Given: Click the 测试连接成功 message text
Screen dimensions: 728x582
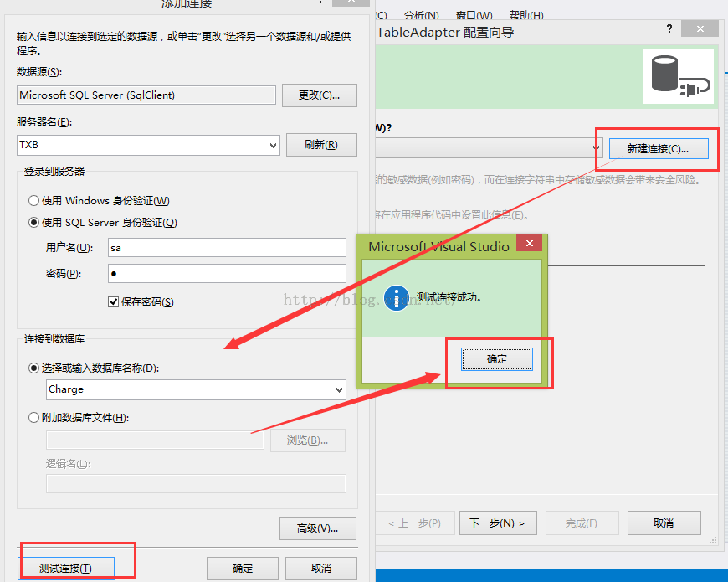Looking at the screenshot, I should point(449,297).
